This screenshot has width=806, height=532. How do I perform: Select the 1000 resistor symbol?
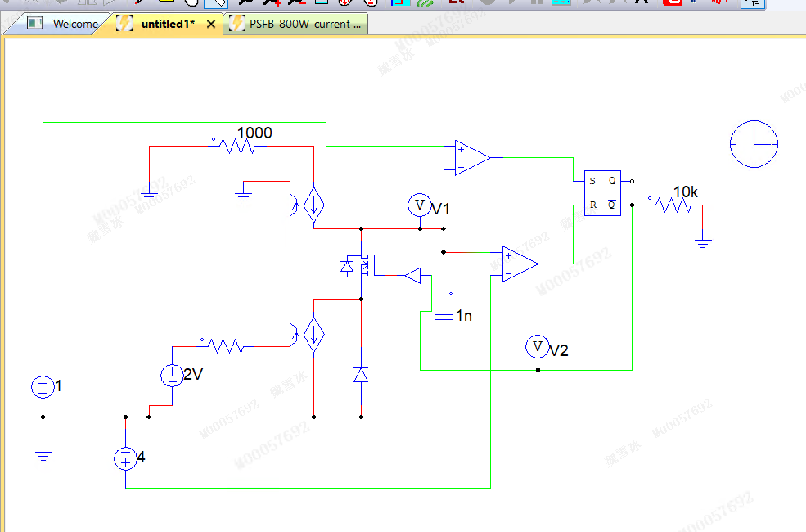237,147
